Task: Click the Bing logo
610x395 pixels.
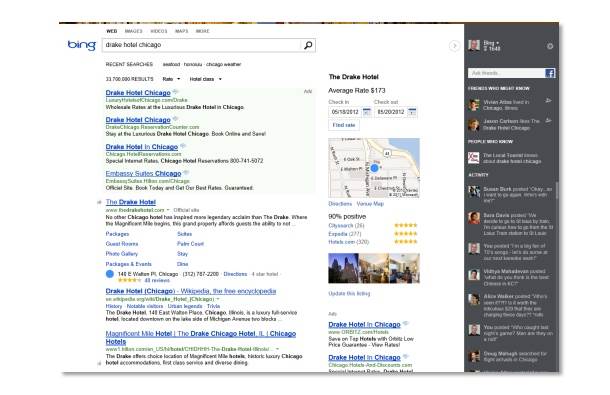Action: [x=81, y=45]
